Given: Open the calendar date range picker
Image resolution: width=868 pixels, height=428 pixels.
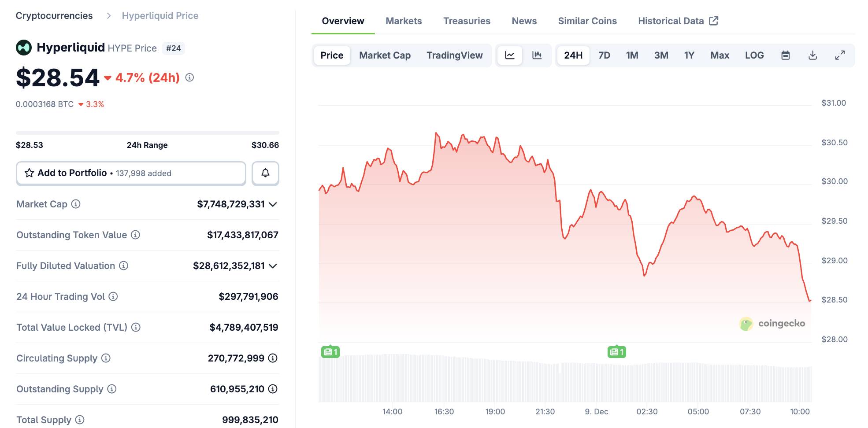Looking at the screenshot, I should coord(785,55).
